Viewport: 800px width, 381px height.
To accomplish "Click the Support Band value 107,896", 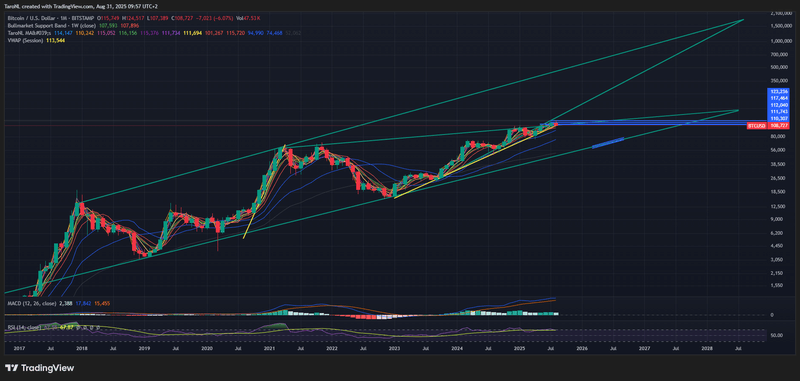I will click(x=130, y=26).
